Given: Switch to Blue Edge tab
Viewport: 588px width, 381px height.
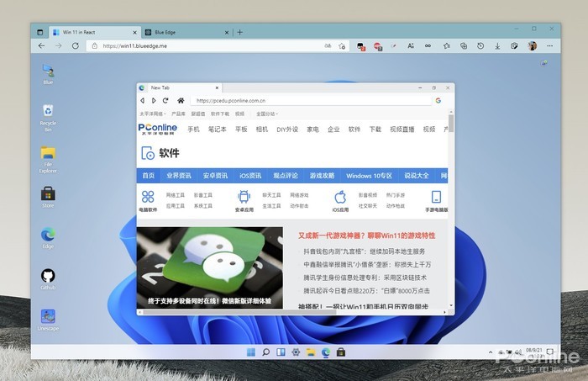Looking at the screenshot, I should [186, 32].
